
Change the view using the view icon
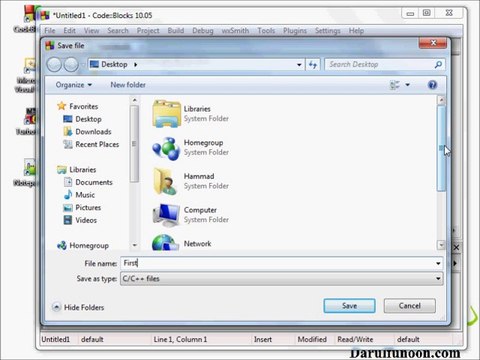pos(395,85)
